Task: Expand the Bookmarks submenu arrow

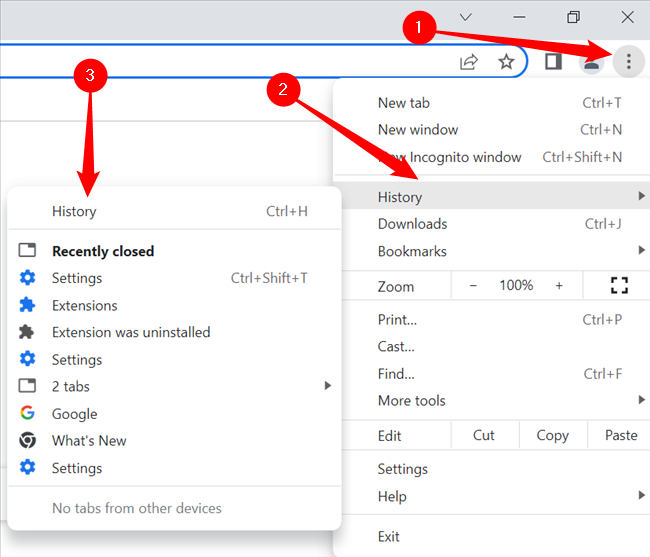Action: click(x=641, y=250)
